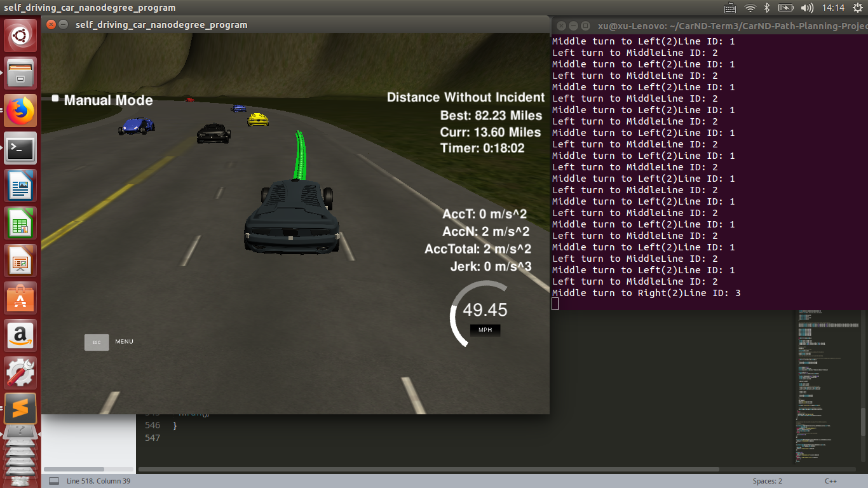This screenshot has height=488, width=868.
Task: Open LibreOffice Impress from the dock
Action: pos(21,261)
